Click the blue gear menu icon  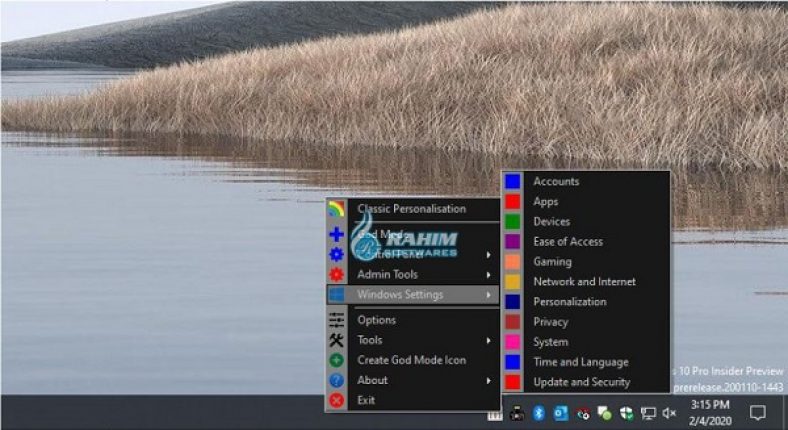pos(336,255)
